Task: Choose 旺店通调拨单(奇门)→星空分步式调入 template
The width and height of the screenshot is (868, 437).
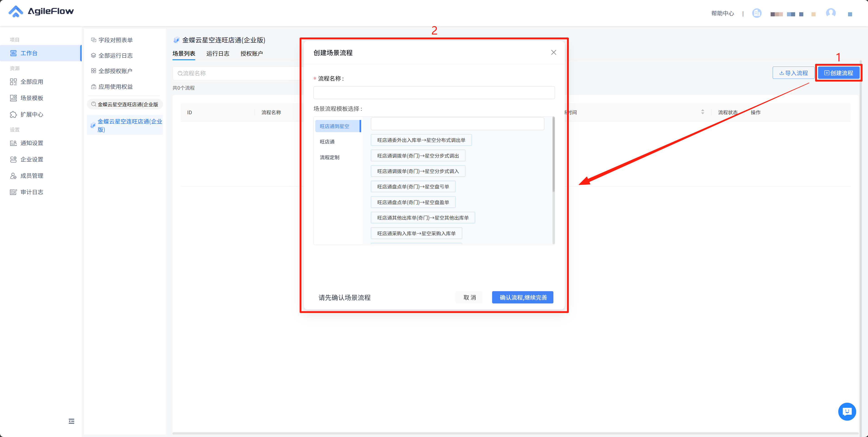Action: click(418, 171)
